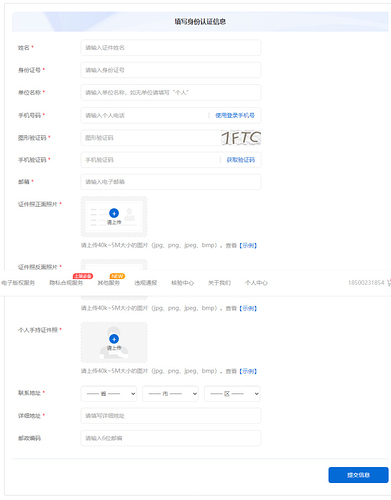The height and width of the screenshot is (500, 391).
Task: Open the 示例 link under ID front photo
Action: click(248, 246)
